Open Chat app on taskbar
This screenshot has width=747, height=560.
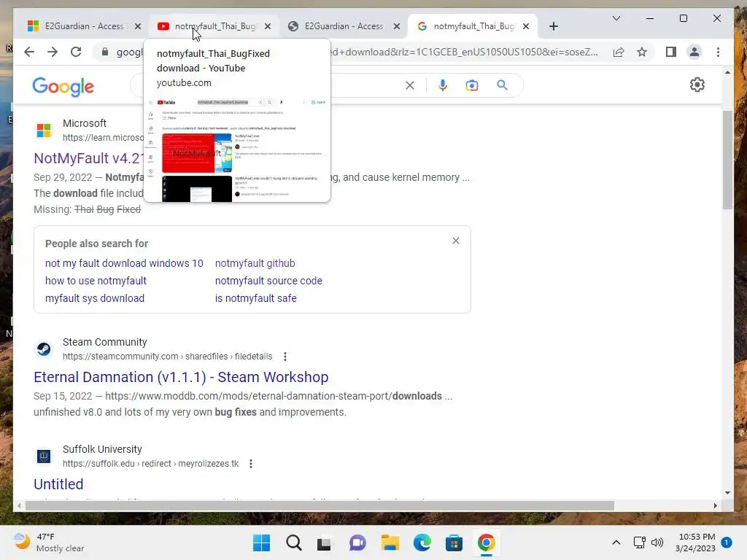point(357,542)
